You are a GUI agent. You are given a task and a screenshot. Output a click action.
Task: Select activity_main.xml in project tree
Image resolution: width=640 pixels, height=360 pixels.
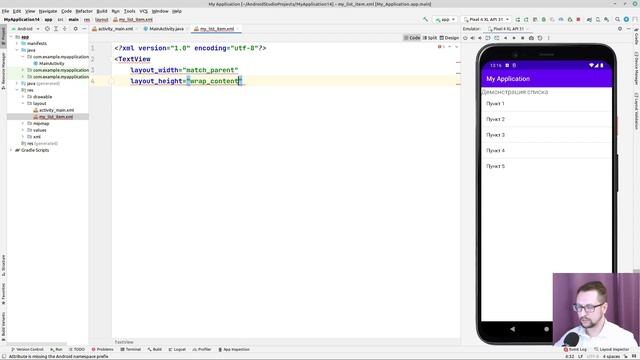click(54, 110)
